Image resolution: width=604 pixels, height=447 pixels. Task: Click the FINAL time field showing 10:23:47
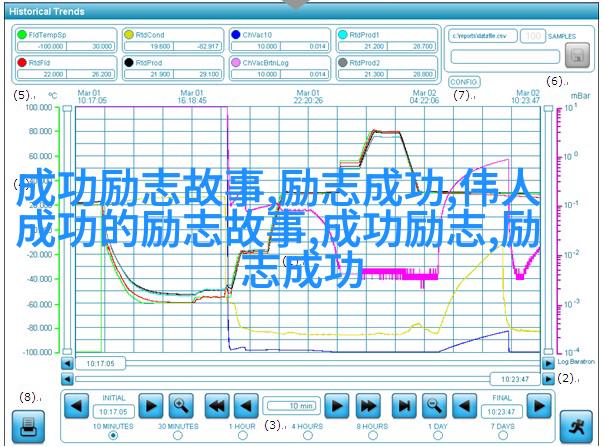coord(502,412)
